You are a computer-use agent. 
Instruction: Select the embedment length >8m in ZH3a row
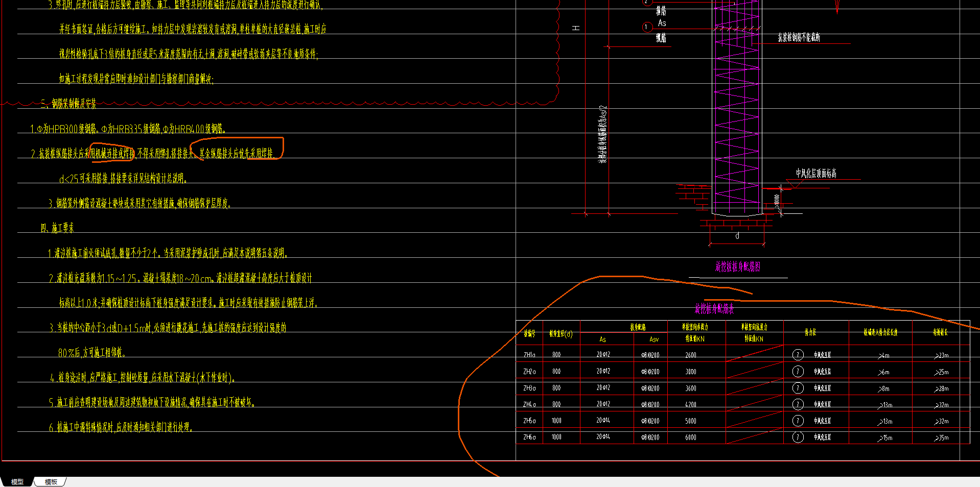[x=884, y=389]
